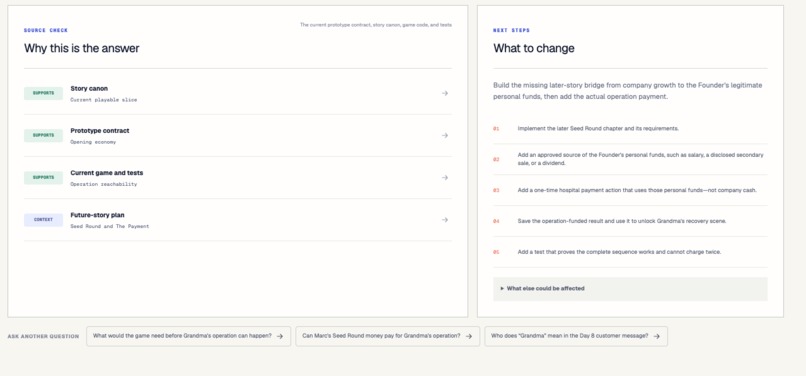Open the Current game and tests arrow
Viewport: 806px width, 376px height.
tap(445, 177)
